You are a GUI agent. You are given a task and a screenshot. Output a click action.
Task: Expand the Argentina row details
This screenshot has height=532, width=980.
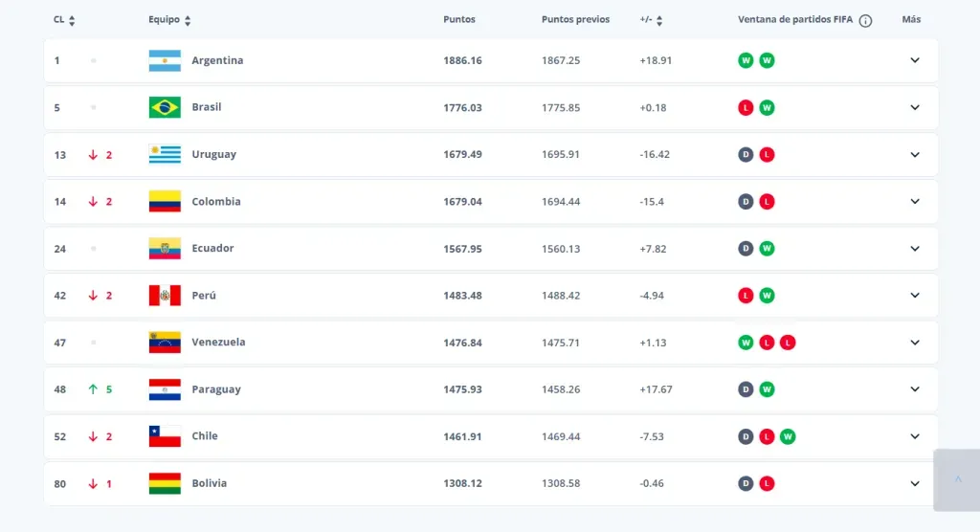914,60
